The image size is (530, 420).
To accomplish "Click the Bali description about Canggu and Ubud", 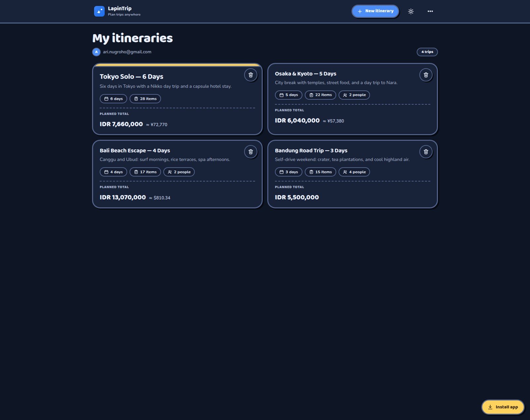I will [165, 160].
